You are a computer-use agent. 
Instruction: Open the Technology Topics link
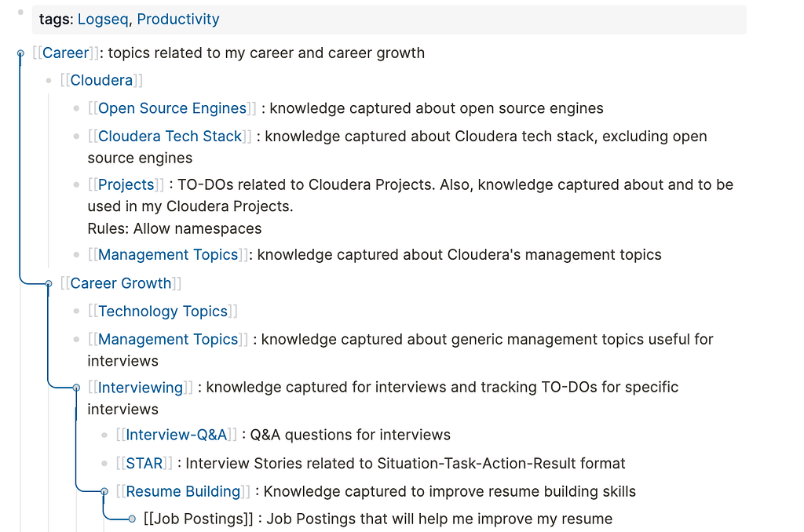point(163,312)
